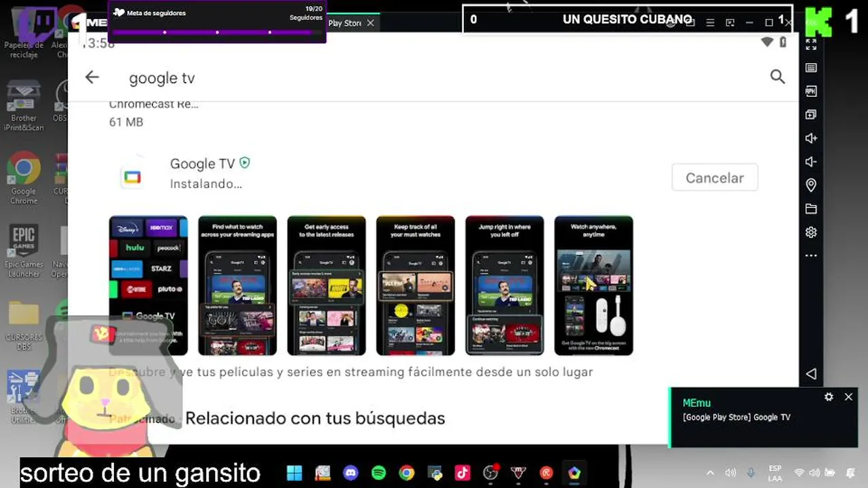This screenshot has width=868, height=488.
Task: Open the pink music note app in taskbar
Action: coord(462,472)
